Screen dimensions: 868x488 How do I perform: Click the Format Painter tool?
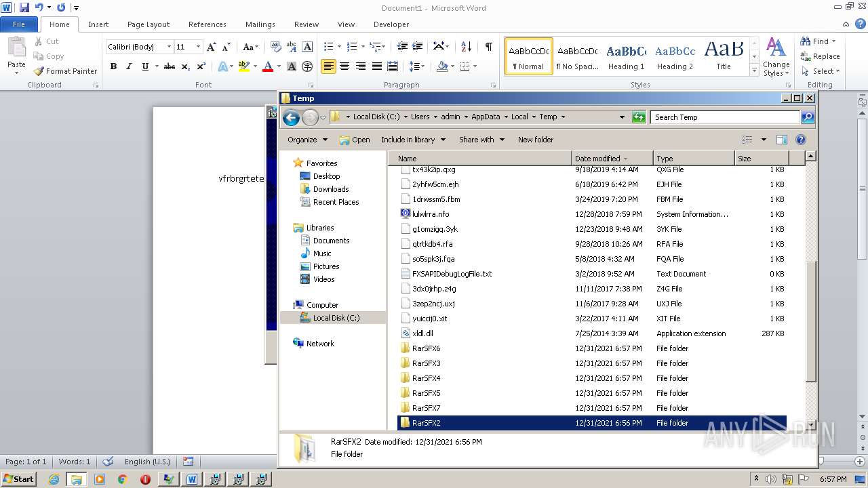[65, 71]
